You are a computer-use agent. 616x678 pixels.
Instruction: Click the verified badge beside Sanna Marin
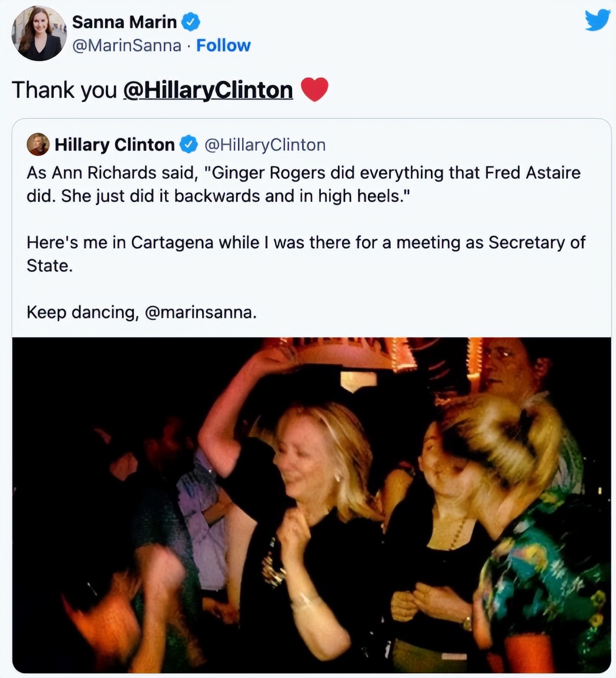coord(191,22)
